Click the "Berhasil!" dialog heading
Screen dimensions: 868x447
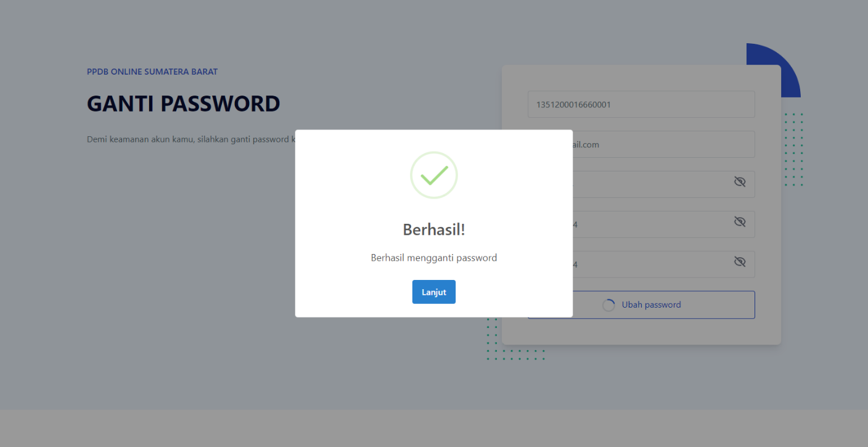433,230
